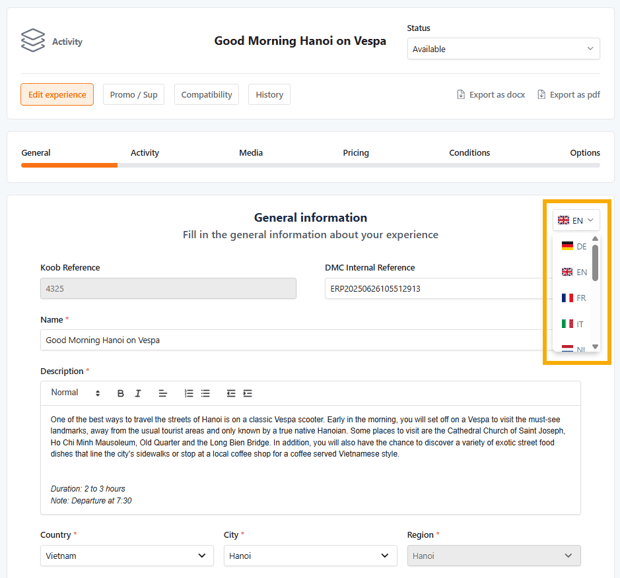Export experience as pdf
The image size is (620, 578).
coord(568,95)
